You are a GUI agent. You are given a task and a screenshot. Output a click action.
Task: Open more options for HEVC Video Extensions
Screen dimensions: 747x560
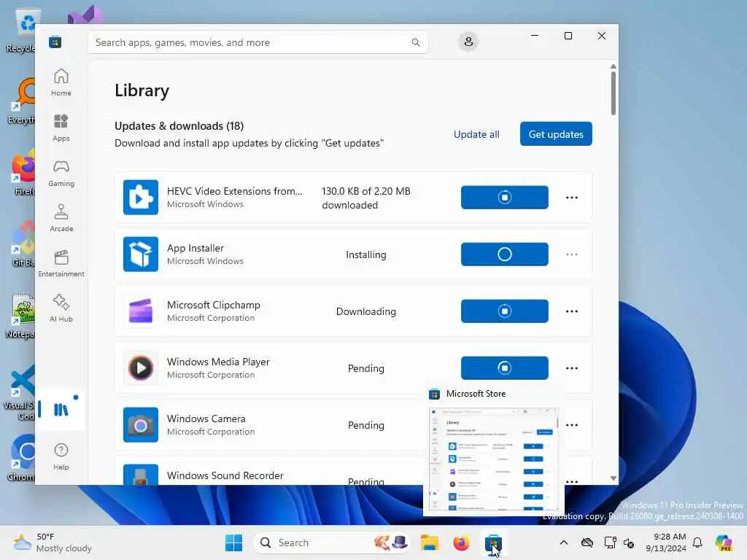[x=572, y=198]
